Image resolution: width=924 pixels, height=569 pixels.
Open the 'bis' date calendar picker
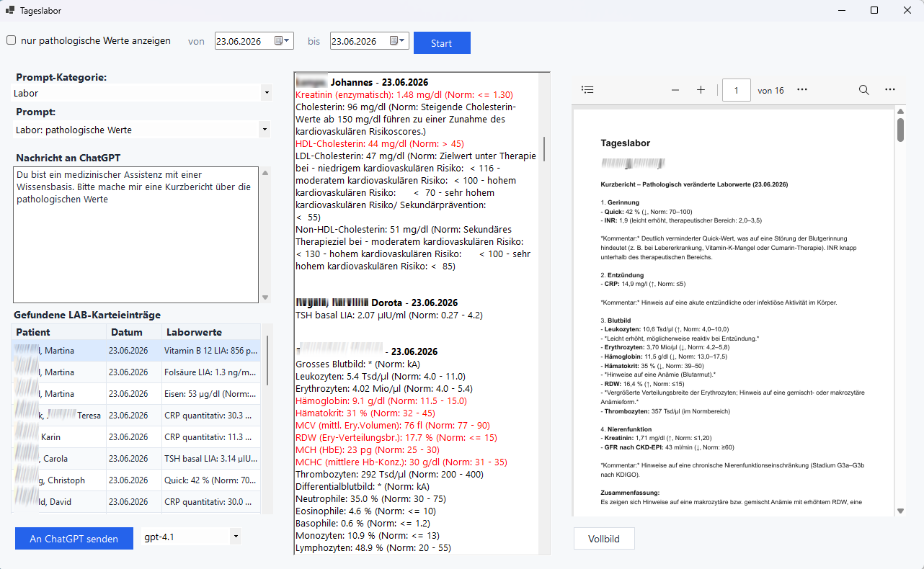click(x=399, y=41)
